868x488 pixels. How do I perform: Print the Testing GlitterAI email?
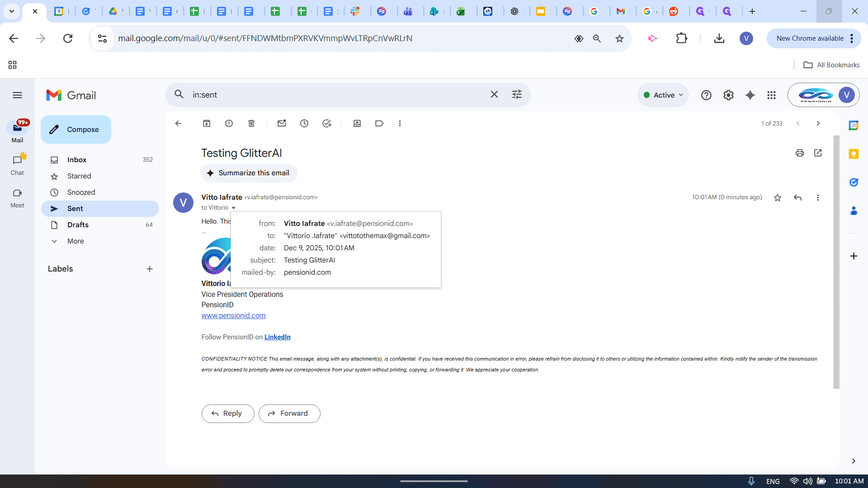pos(800,153)
